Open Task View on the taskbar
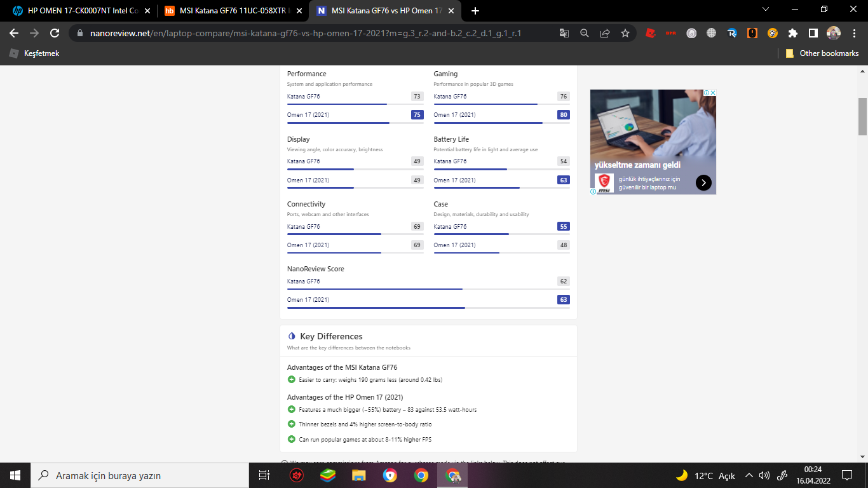This screenshot has width=868, height=488. coord(264,475)
